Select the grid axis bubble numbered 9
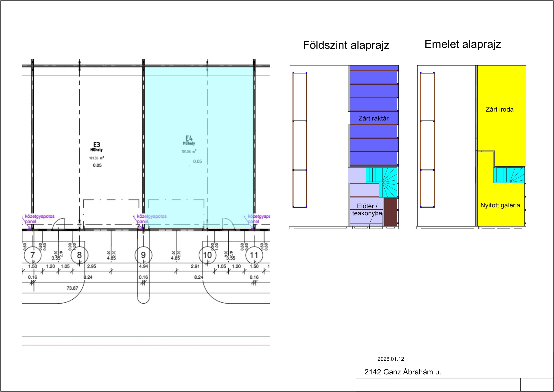This screenshot has width=554, height=392. [x=144, y=255]
